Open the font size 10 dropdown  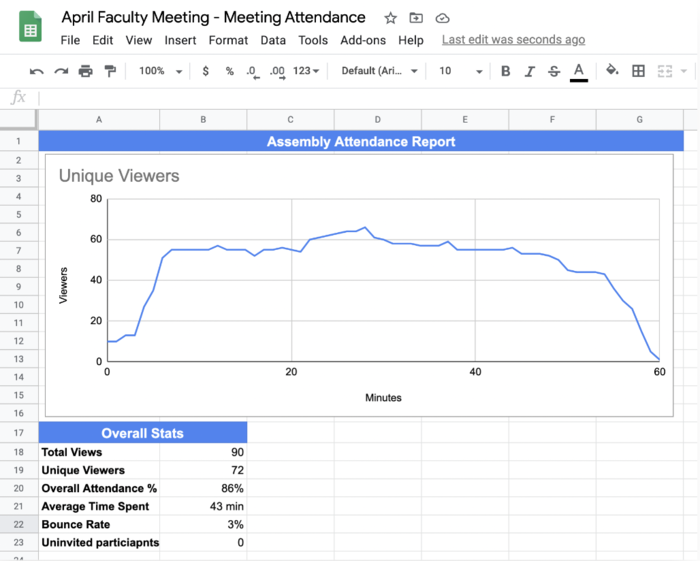[x=460, y=71]
